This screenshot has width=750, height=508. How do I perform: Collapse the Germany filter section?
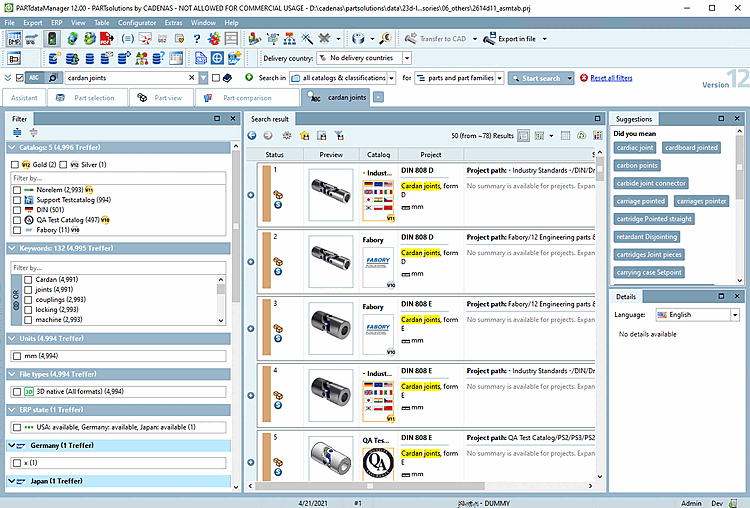click(x=11, y=445)
